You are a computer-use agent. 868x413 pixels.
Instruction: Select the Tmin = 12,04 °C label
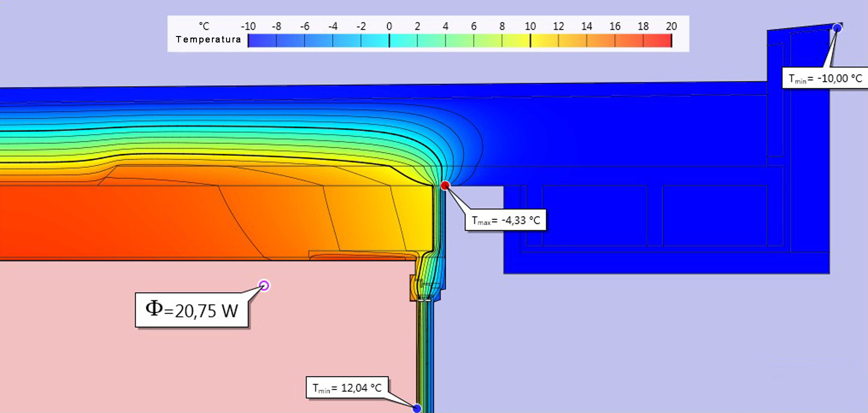(x=347, y=388)
